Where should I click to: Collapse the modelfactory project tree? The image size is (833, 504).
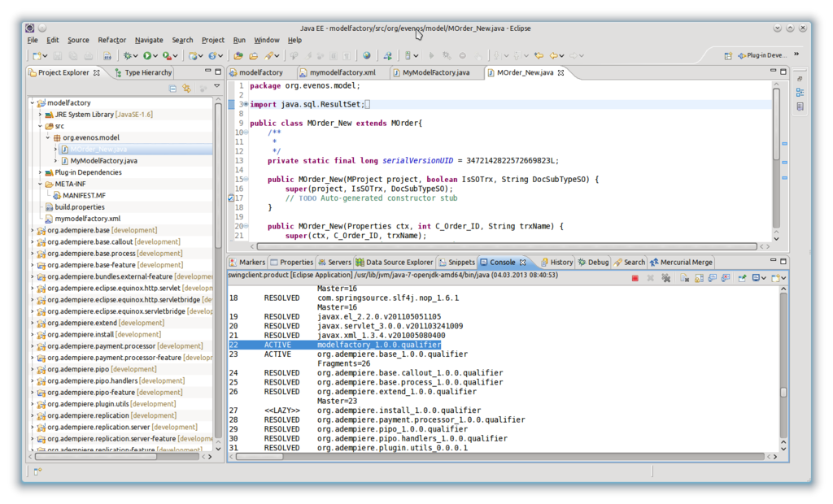(33, 103)
